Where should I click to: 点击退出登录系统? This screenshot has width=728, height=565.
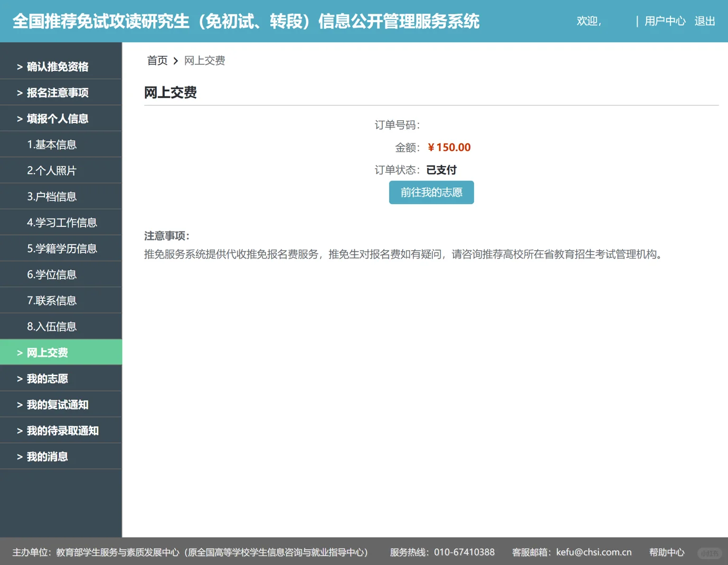tap(704, 21)
